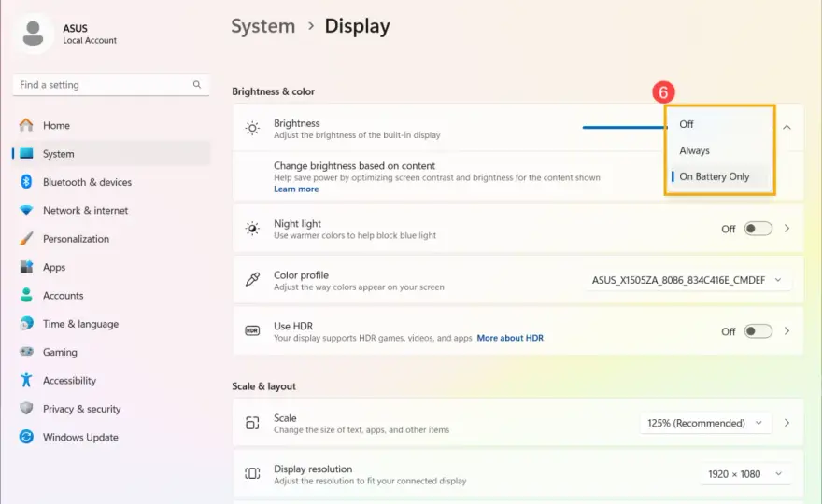Viewport: 822px width, 504px height.
Task: Click the search magnifier icon
Action: click(196, 84)
